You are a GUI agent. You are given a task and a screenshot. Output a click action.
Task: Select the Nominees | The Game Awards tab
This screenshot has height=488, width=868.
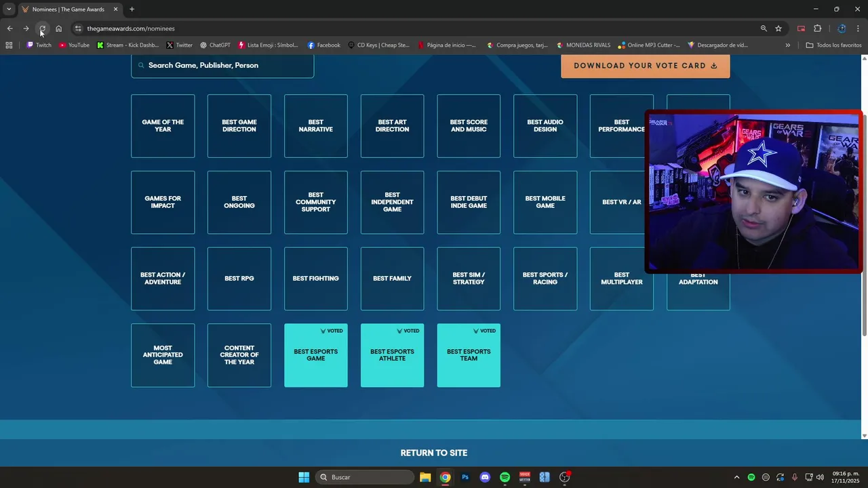pyautogui.click(x=69, y=9)
